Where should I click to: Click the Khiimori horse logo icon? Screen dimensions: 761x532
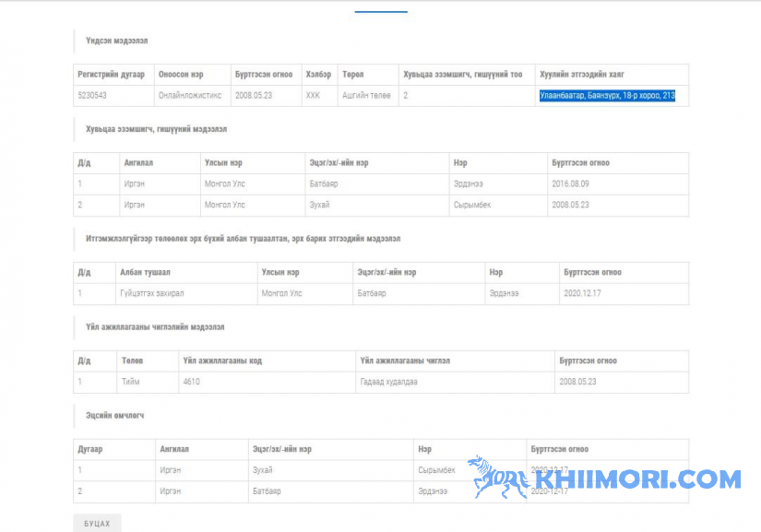click(496, 478)
